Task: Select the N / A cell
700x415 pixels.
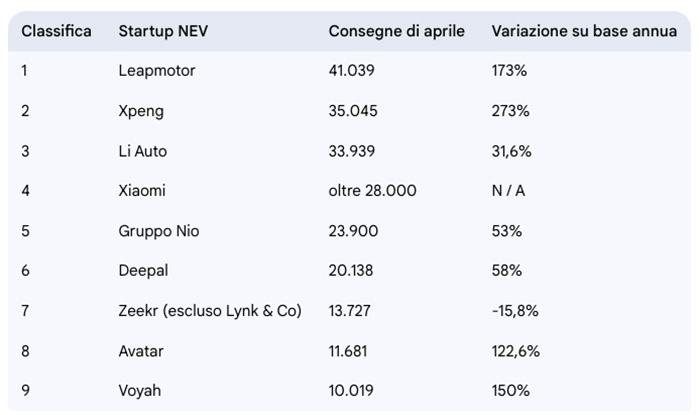Action: coord(508,191)
